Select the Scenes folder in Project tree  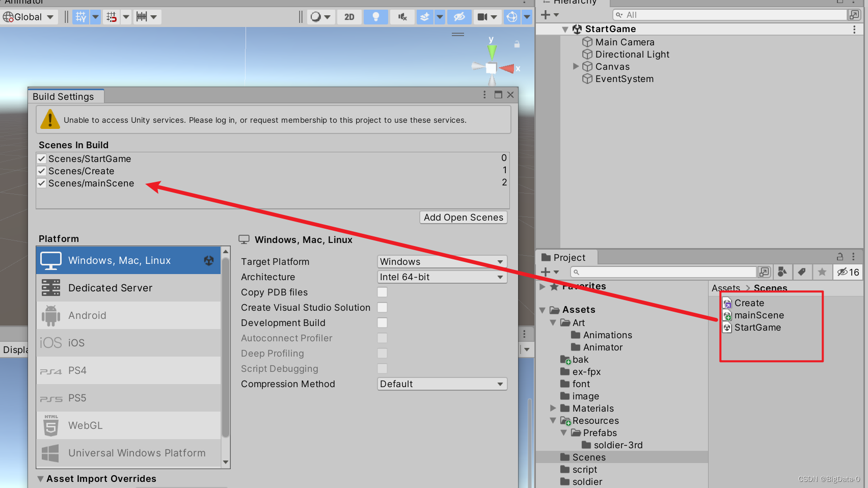coord(622,457)
